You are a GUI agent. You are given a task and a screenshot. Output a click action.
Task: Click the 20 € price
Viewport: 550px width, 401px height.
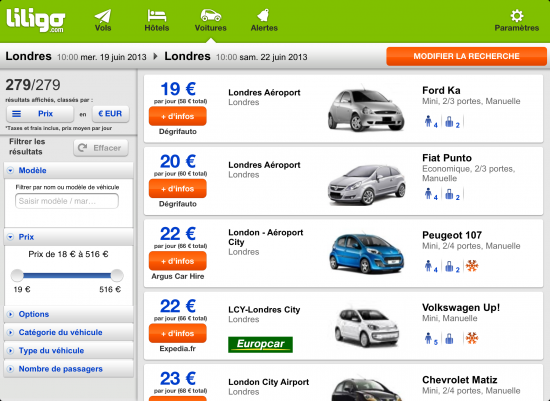(178, 161)
